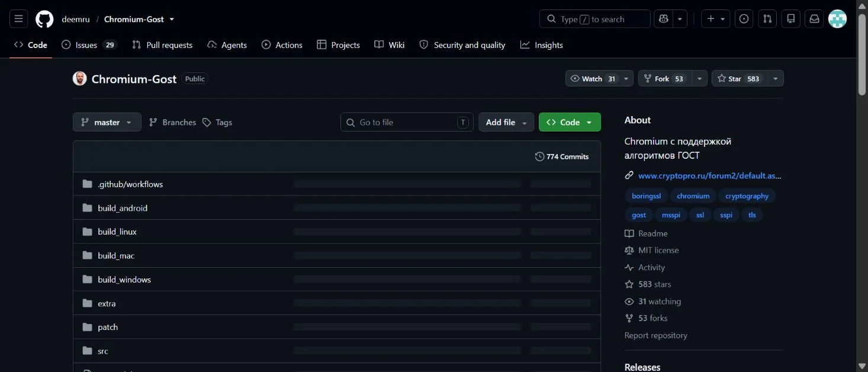
Task: Open notifications inbox icon
Action: [815, 19]
